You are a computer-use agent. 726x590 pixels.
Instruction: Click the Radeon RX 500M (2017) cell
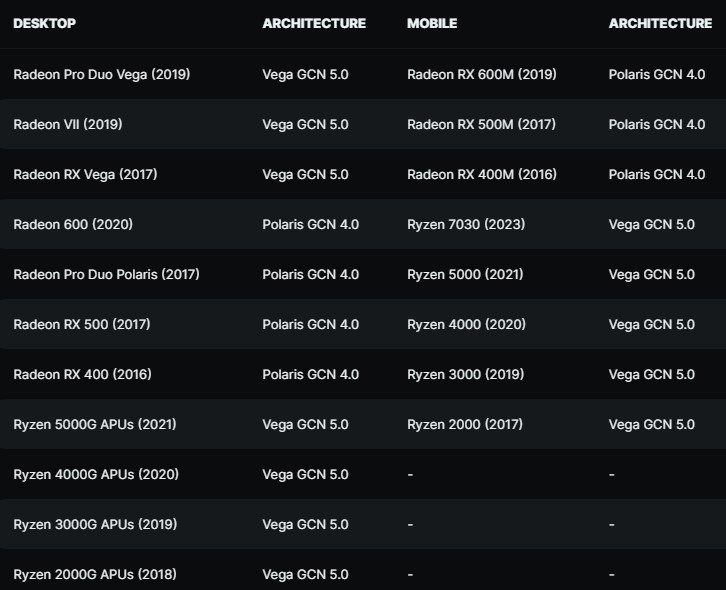point(482,124)
